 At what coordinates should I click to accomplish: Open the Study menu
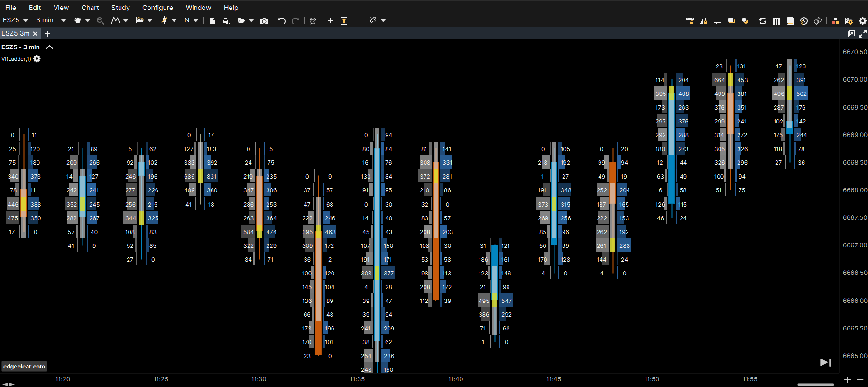point(120,8)
